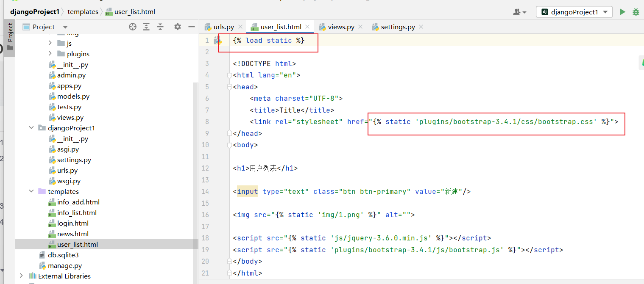Select asgi.py in project tree
The width and height of the screenshot is (644, 284).
tap(68, 149)
